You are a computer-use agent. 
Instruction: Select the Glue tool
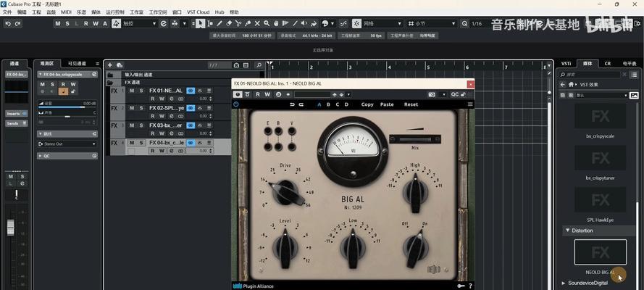pos(248,23)
